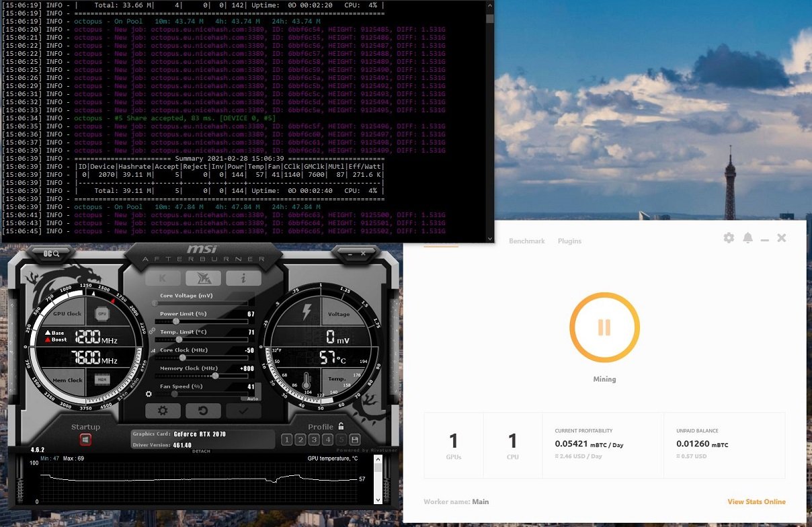Toggle the power and temp limit link icon
812x527 pixels.
pyautogui.click(x=152, y=331)
